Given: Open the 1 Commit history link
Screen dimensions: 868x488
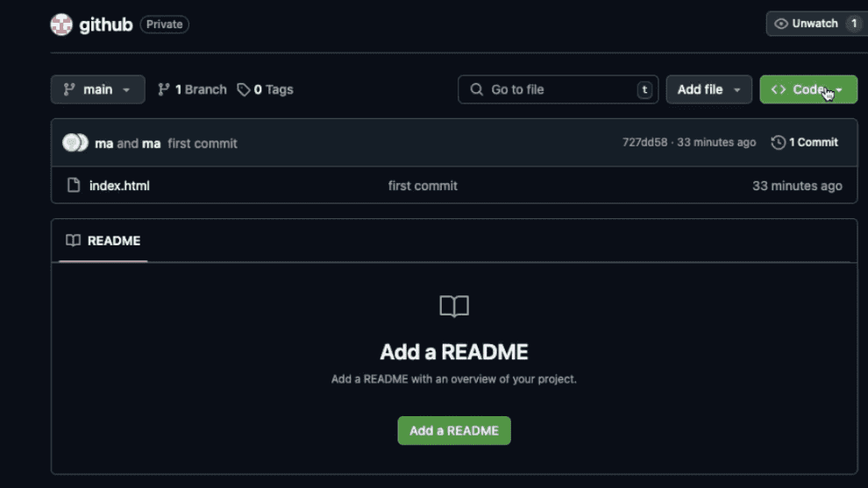Looking at the screenshot, I should point(805,142).
